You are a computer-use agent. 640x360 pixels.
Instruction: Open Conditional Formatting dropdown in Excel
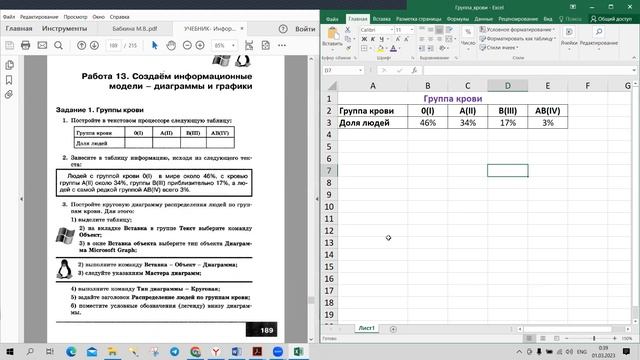click(x=517, y=29)
